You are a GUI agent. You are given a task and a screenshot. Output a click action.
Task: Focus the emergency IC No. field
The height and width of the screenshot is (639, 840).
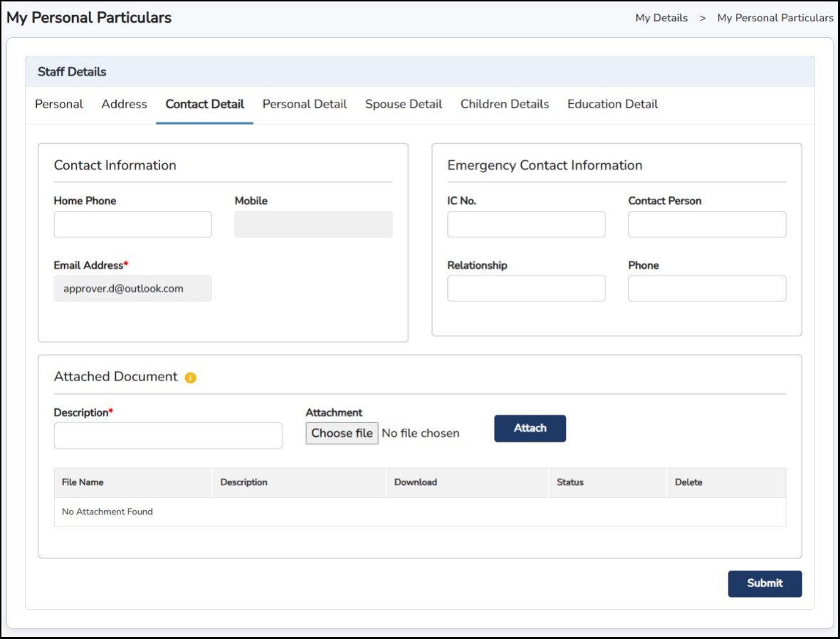(x=526, y=224)
